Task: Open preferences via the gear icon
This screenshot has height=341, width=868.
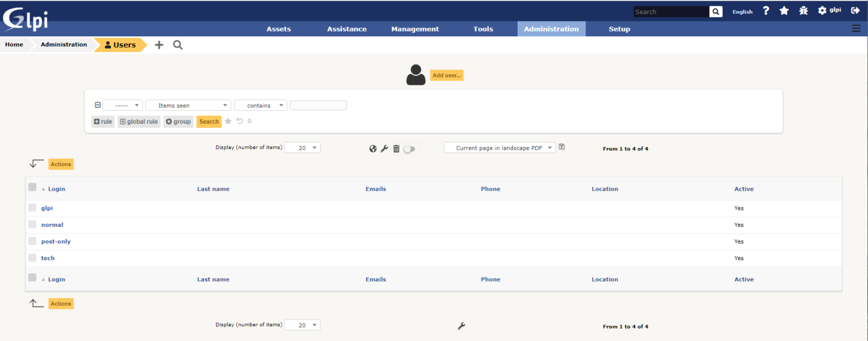Action: (x=821, y=10)
